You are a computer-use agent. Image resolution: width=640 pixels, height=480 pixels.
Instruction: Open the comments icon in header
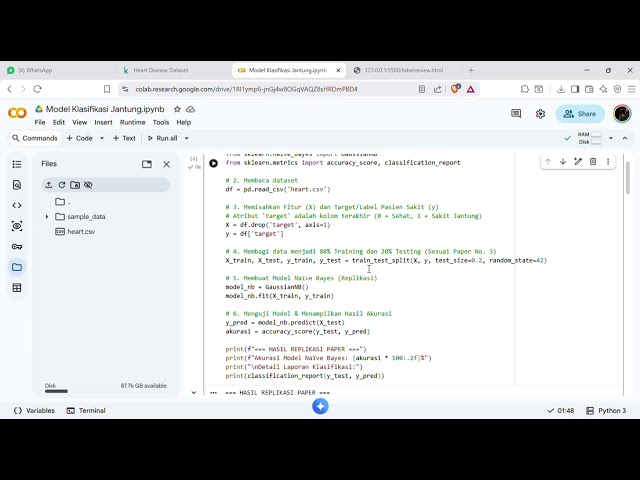516,113
